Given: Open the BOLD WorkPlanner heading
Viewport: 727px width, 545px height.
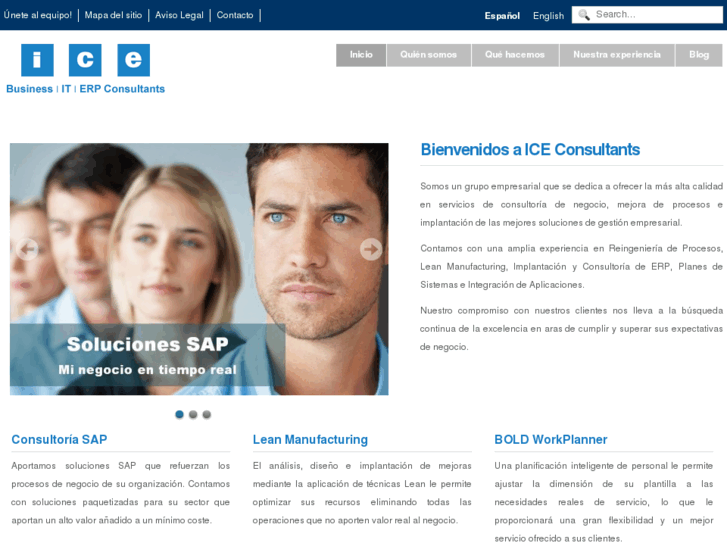Looking at the screenshot, I should tap(551, 439).
